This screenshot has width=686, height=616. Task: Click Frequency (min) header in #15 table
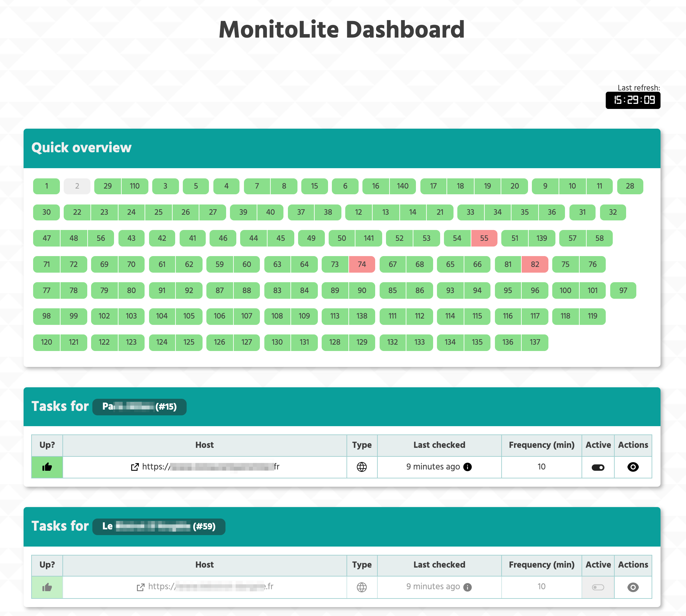[x=541, y=445]
